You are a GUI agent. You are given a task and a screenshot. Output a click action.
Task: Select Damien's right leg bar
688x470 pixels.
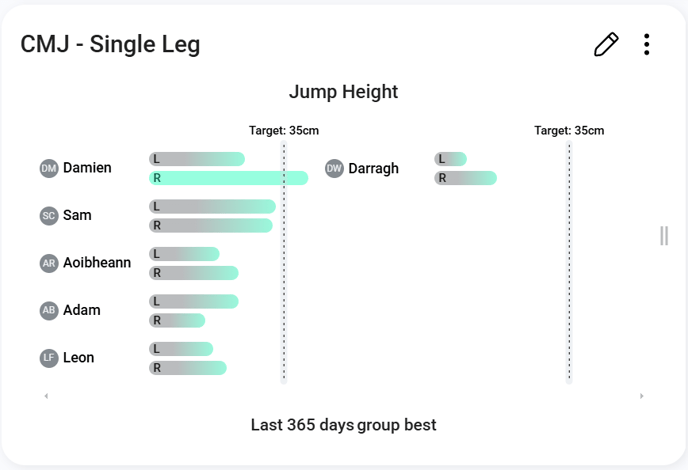(228, 178)
